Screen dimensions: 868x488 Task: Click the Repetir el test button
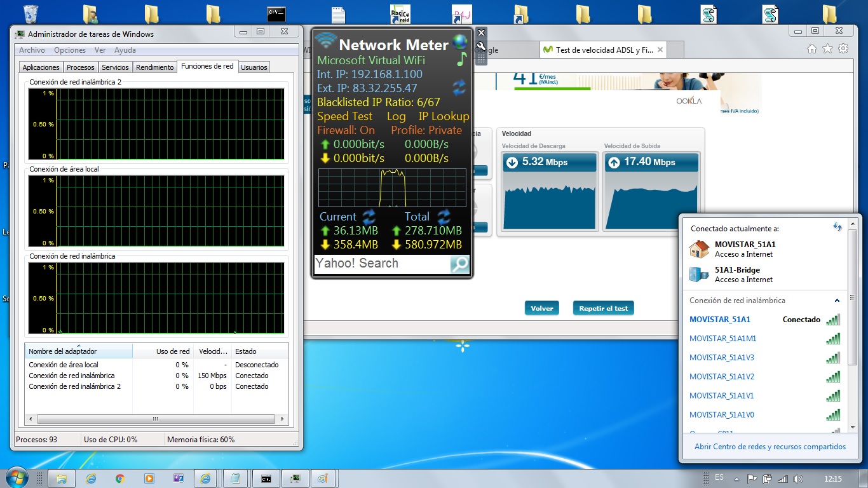(x=604, y=308)
